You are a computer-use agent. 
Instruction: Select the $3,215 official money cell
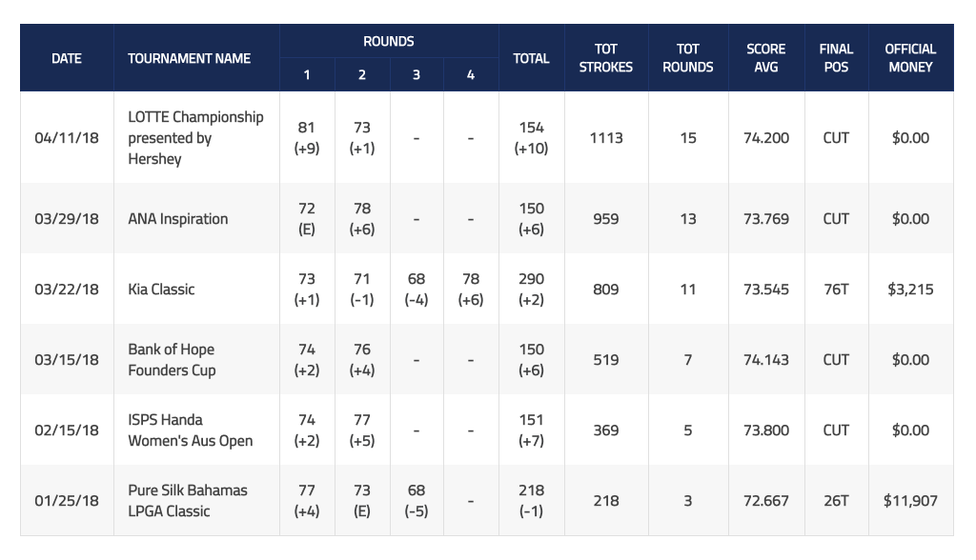coord(910,290)
